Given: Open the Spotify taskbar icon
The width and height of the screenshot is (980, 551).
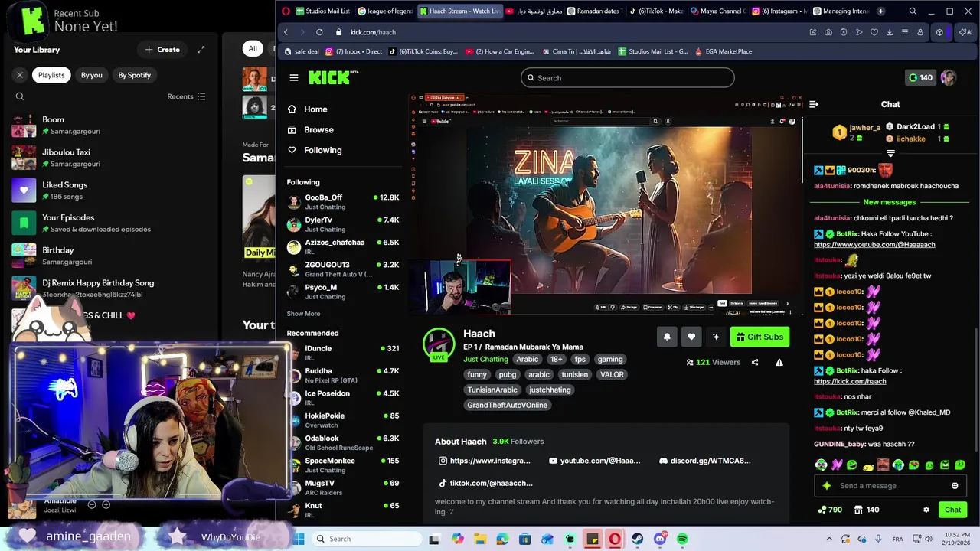Looking at the screenshot, I should [x=682, y=539].
